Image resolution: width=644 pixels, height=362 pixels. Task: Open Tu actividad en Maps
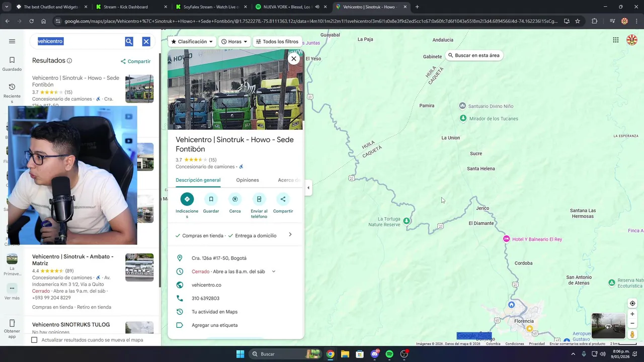pos(214,312)
